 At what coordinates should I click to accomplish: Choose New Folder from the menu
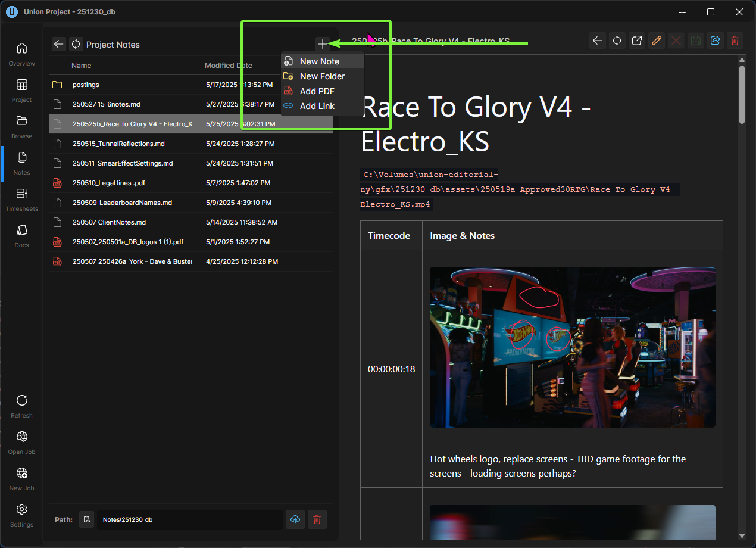[x=322, y=76]
